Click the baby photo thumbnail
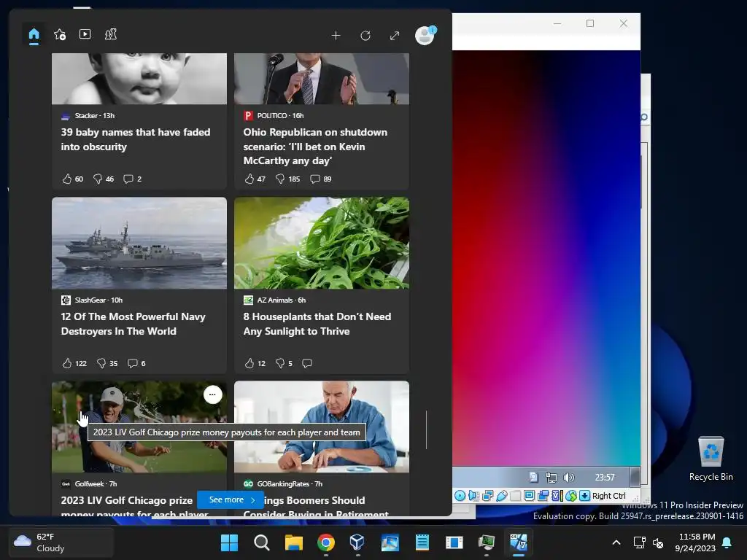Image resolution: width=747 pixels, height=560 pixels. 139,79
